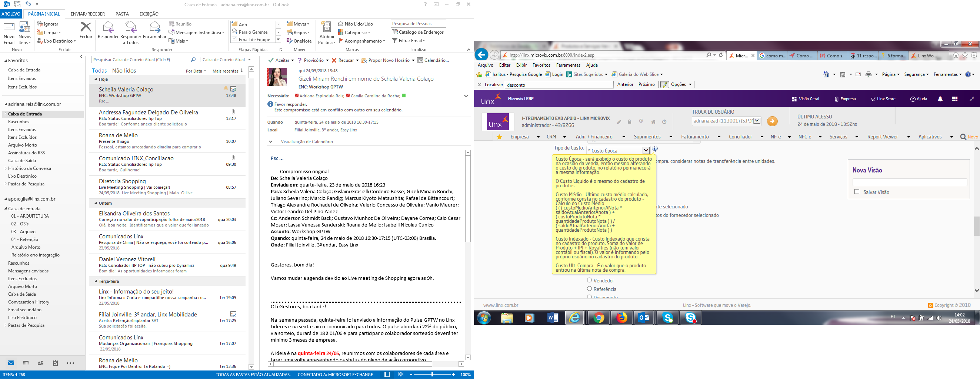Click Encaminhar forward icon in ribbon
Image resolution: width=980 pixels, height=379 pixels.
click(154, 30)
